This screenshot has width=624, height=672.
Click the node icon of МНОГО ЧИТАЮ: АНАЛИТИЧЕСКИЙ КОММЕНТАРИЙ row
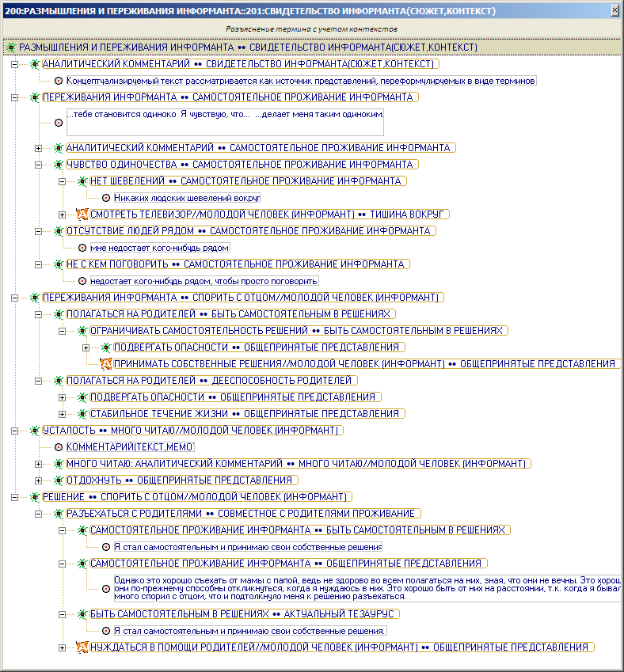pos(59,464)
